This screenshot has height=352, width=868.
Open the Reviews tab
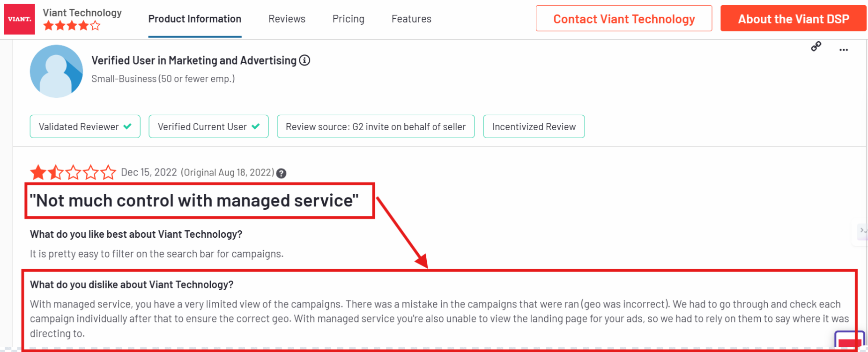coord(287,19)
